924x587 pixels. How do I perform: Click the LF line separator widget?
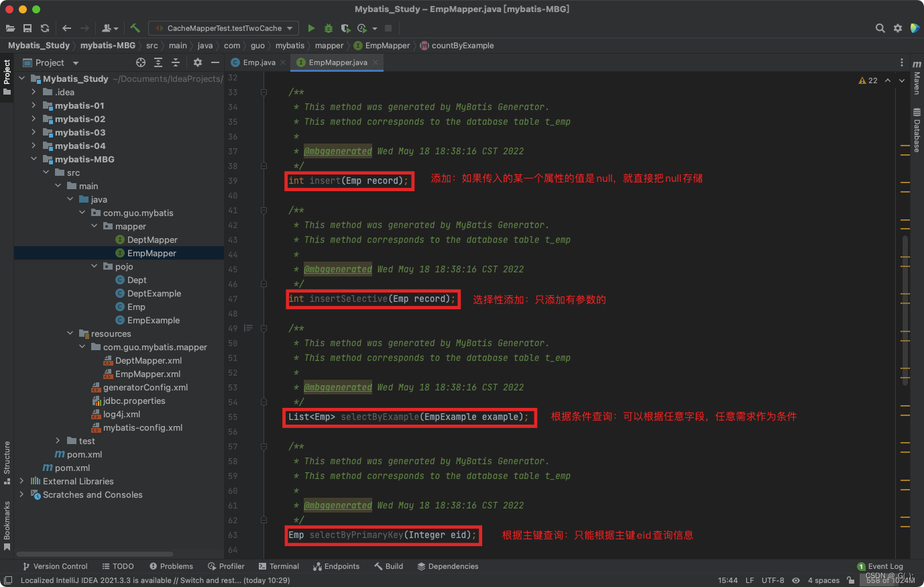click(750, 580)
